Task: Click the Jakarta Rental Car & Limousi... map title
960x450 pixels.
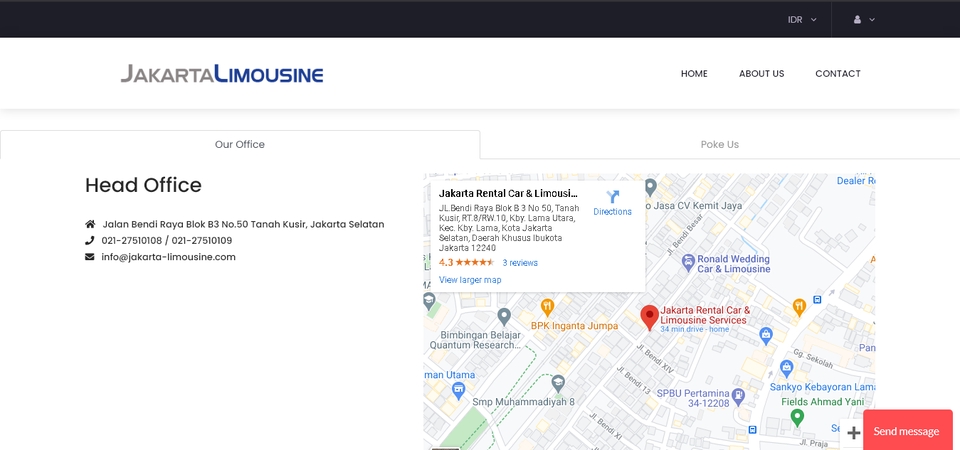Action: (508, 193)
